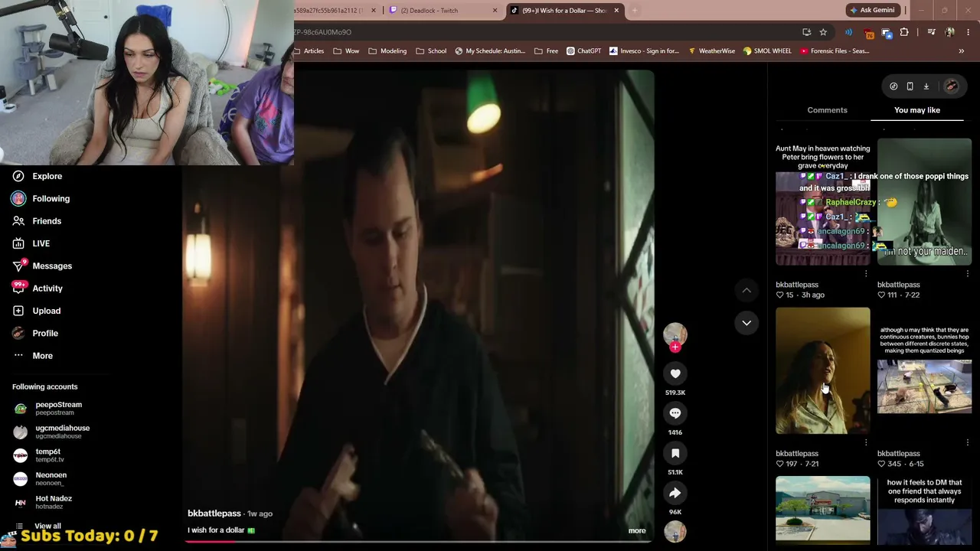Viewport: 980px width, 551px height.
Task: Open the bunnies quantized beings video thumbnail
Action: pyautogui.click(x=924, y=371)
